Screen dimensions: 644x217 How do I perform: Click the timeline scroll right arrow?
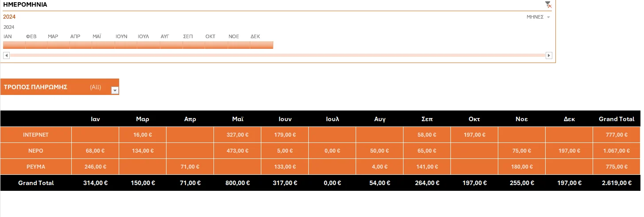(549, 55)
